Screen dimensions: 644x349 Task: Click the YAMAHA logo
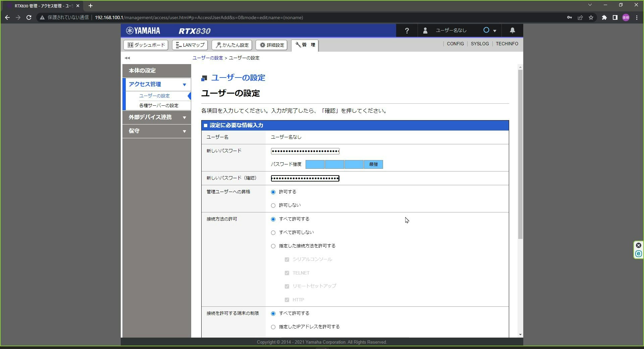tap(143, 31)
